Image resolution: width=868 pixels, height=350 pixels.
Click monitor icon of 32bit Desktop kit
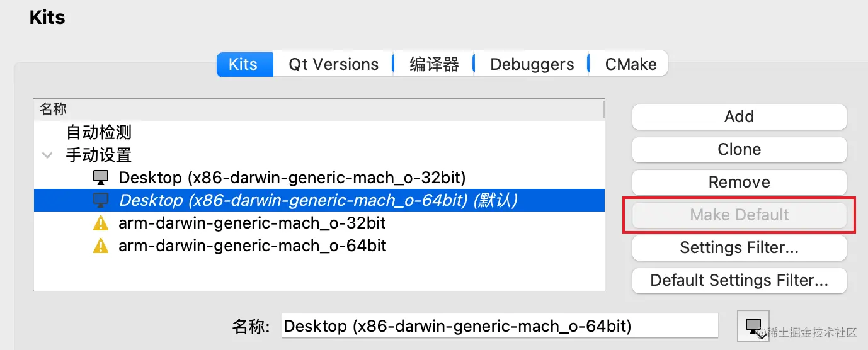101,178
